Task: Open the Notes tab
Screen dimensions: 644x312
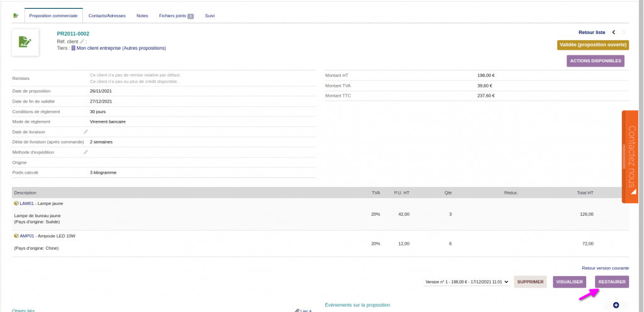Action: point(142,16)
